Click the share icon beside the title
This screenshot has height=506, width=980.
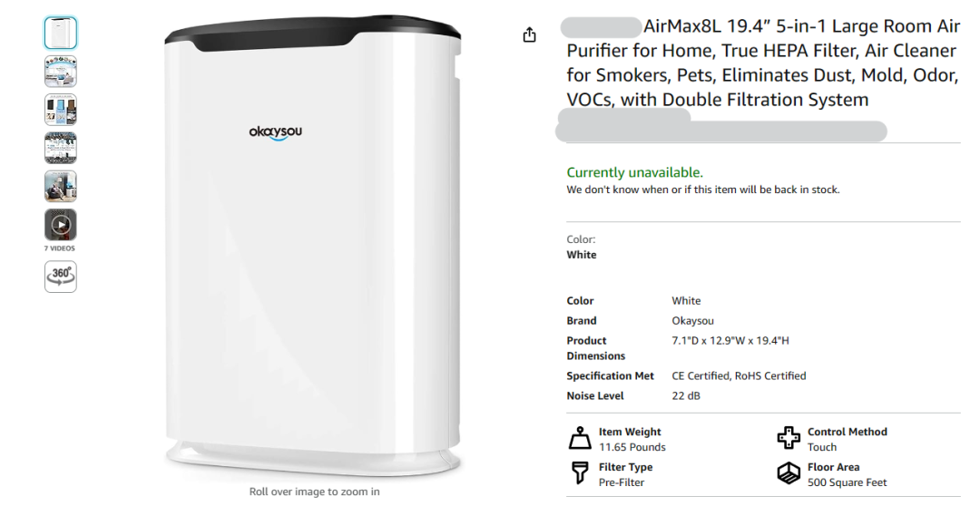point(529,35)
